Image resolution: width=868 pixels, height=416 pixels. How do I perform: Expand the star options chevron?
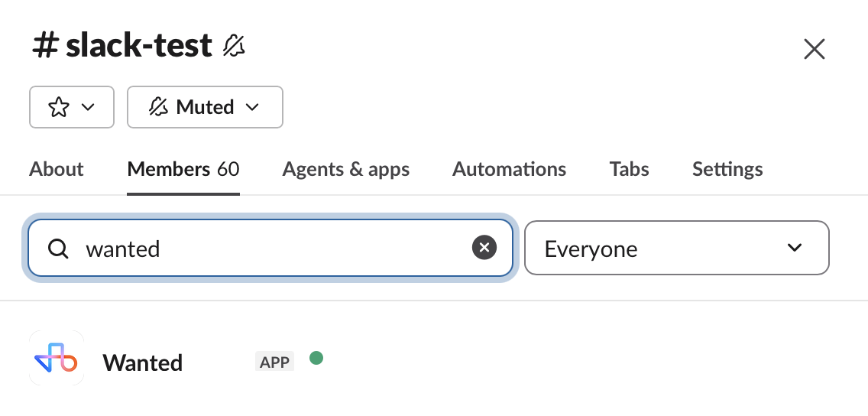click(x=88, y=107)
